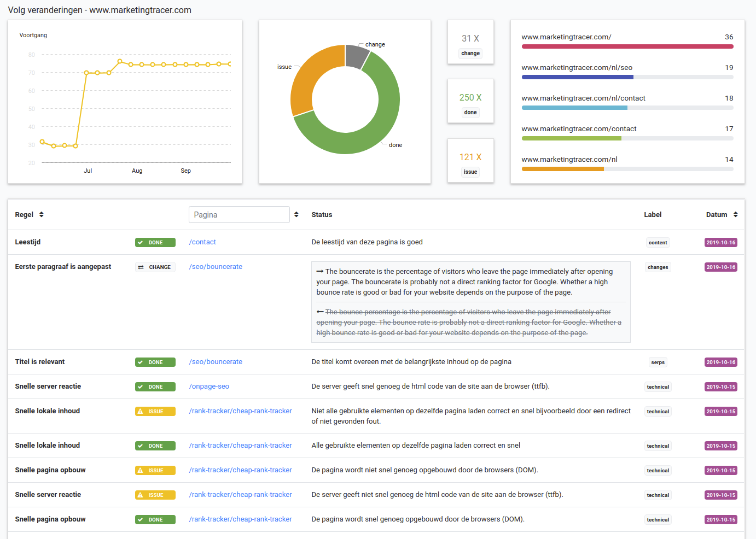Click the sort arrows next to Pagina filter

pos(296,215)
